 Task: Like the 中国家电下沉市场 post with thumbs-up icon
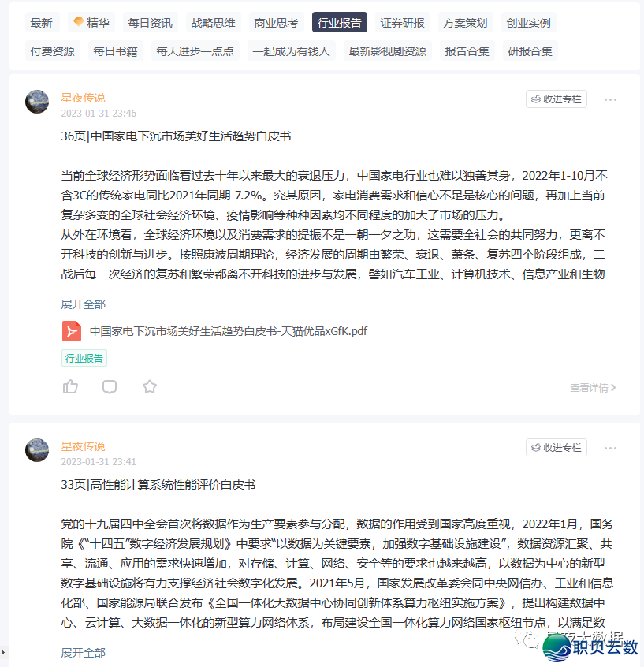coord(70,386)
